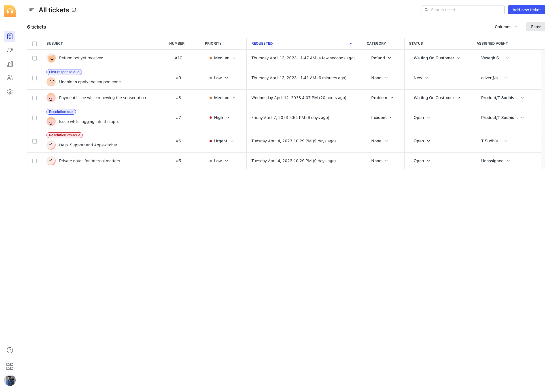This screenshot has width=551, height=392.
Task: Click into the Search tickets field
Action: click(x=463, y=10)
